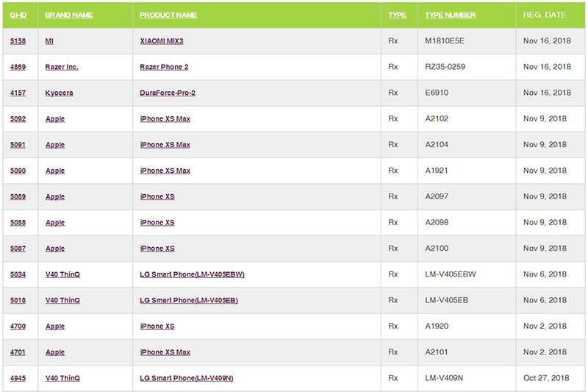This screenshot has width=588, height=392.
Task: Sort table by QI-ID column header
Action: (18, 15)
